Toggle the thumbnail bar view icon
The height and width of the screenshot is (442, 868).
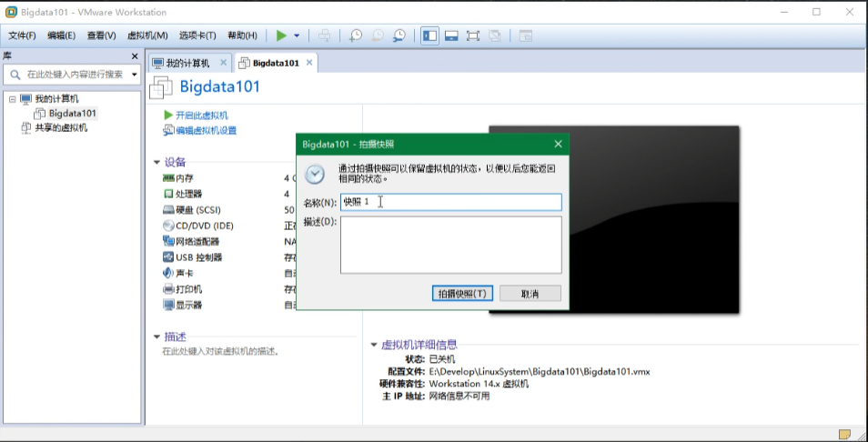click(451, 36)
